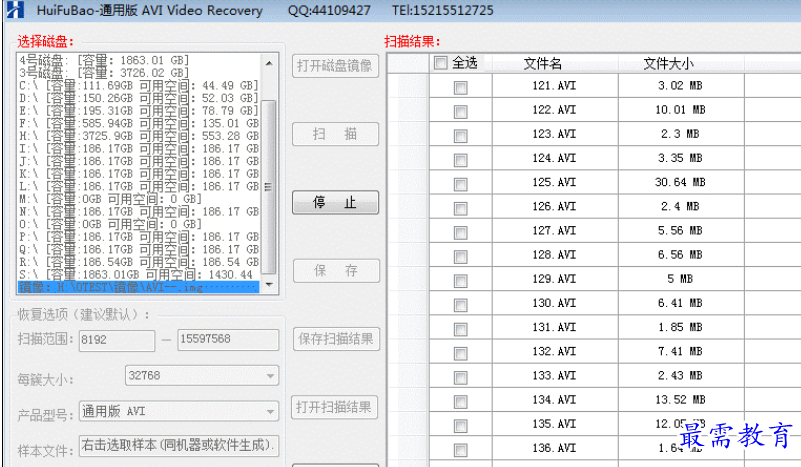This screenshot has width=801, height=467.
Task: Check the box for 121.AVI
Action: tap(460, 88)
